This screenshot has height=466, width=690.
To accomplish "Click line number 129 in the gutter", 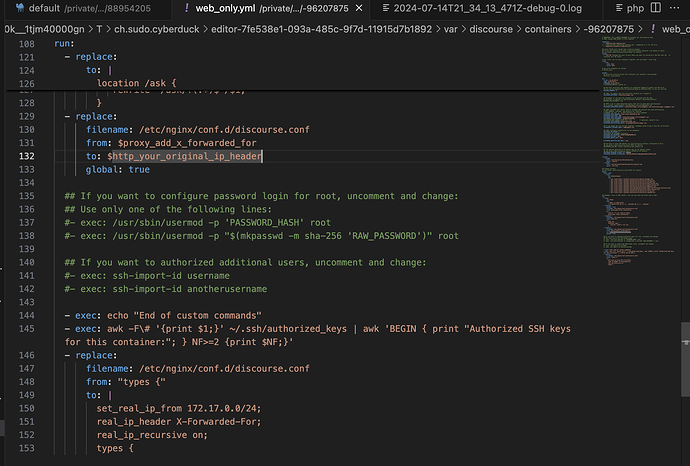I will click(26, 116).
